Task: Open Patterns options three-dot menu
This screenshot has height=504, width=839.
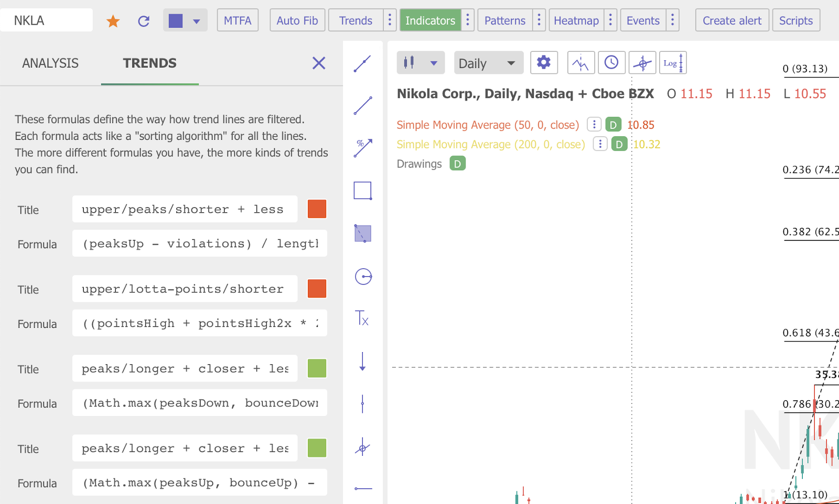Action: coord(539,20)
